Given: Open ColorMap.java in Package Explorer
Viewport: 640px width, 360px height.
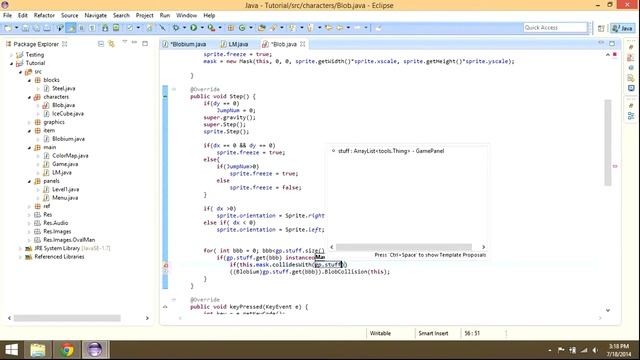Looking at the screenshot, I should click(x=70, y=156).
